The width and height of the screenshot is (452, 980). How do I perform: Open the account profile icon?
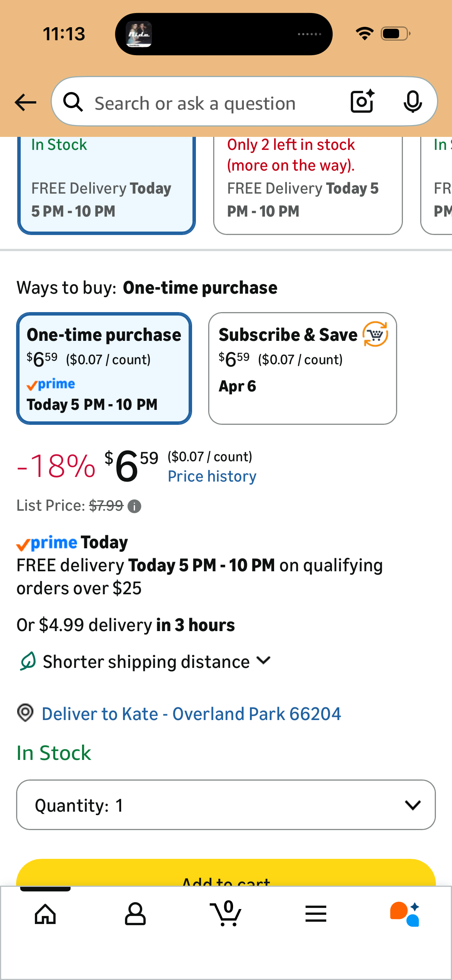tap(135, 914)
